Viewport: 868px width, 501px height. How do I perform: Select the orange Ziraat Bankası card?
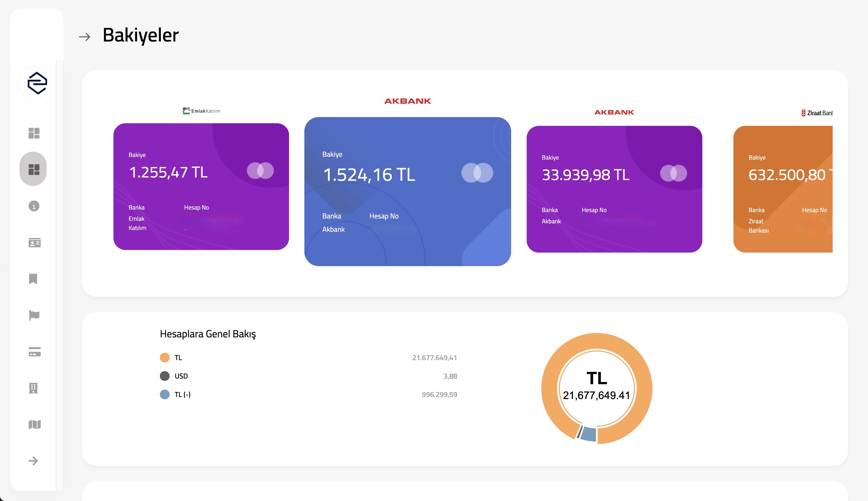click(783, 189)
